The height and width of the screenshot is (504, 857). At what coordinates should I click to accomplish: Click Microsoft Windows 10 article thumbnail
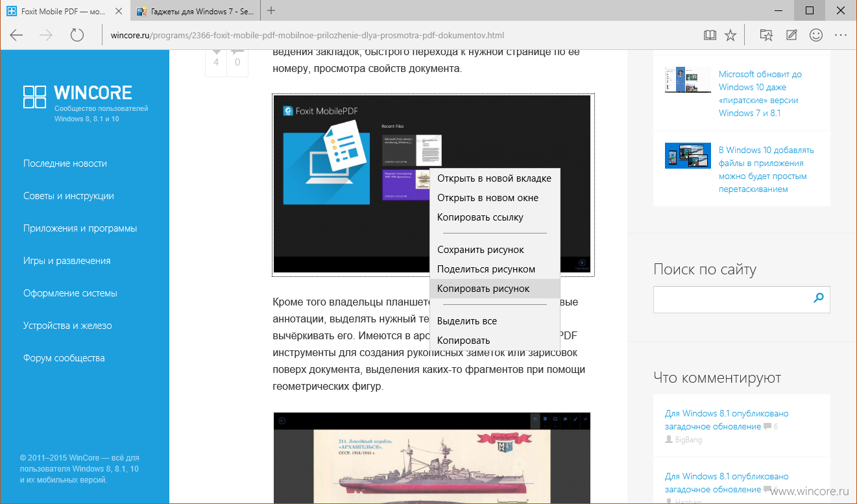pos(688,80)
